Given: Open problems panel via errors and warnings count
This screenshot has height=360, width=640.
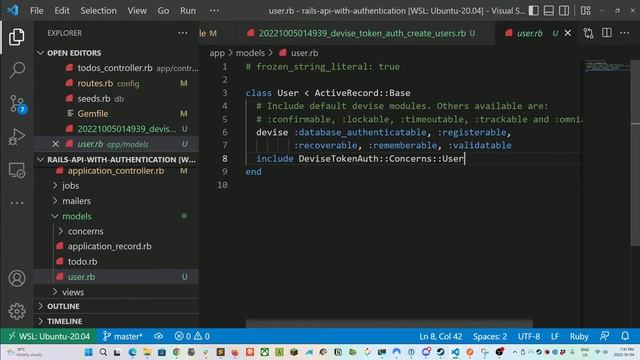Looking at the screenshot, I should tap(192, 336).
